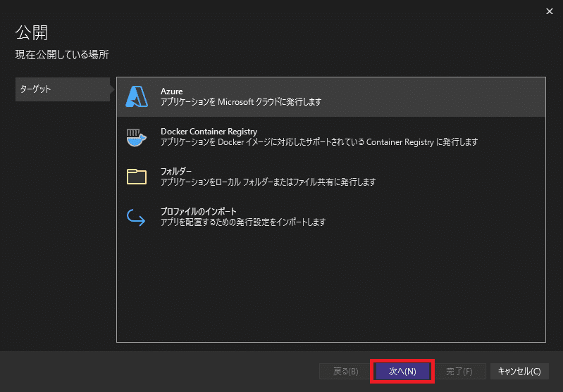The height and width of the screenshot is (392, 563).
Task: Click the 次へ(N) button
Action: [x=402, y=371]
